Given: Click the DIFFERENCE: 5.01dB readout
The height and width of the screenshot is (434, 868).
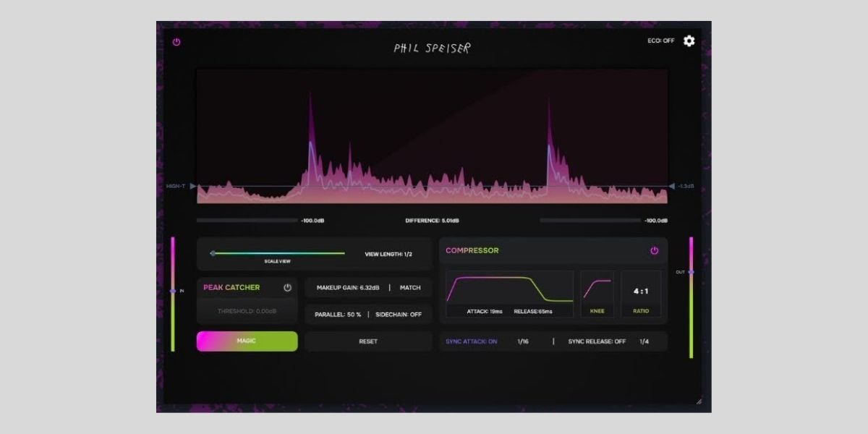Looking at the screenshot, I should pyautogui.click(x=432, y=220).
